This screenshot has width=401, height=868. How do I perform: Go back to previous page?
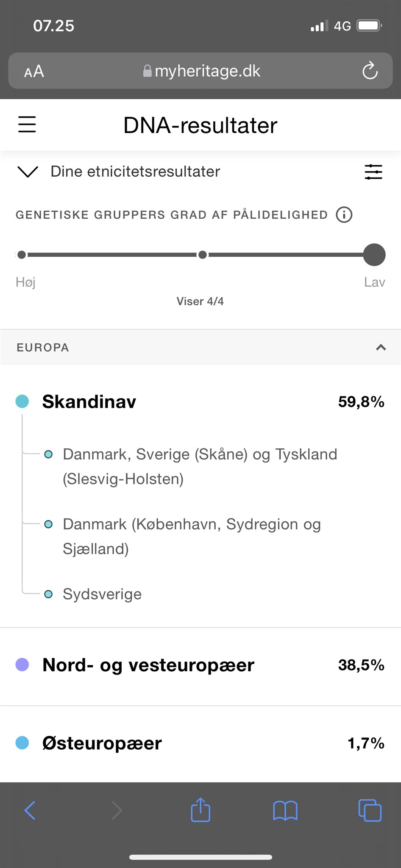[x=30, y=810]
